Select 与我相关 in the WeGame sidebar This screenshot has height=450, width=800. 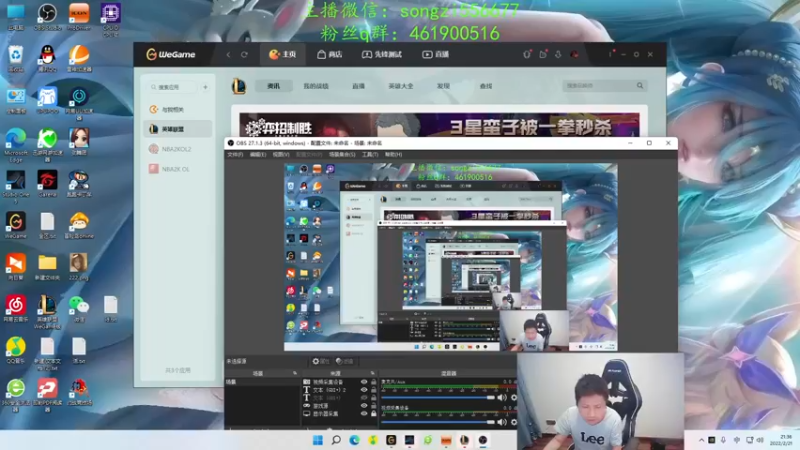coord(178,109)
